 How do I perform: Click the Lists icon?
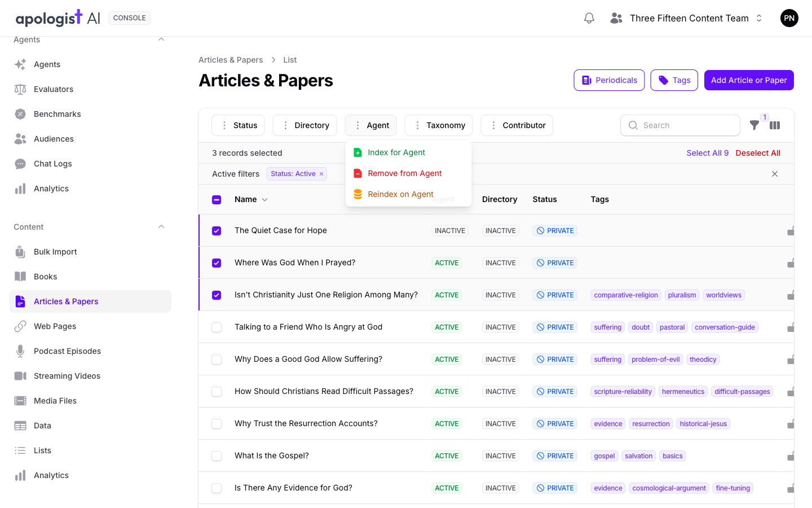click(x=20, y=450)
